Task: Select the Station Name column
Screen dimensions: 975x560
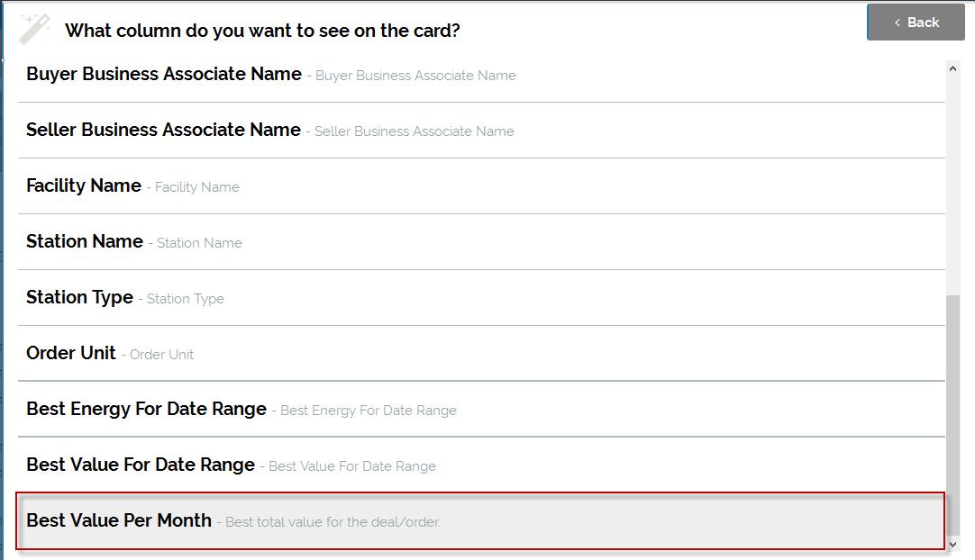Action: (85, 242)
